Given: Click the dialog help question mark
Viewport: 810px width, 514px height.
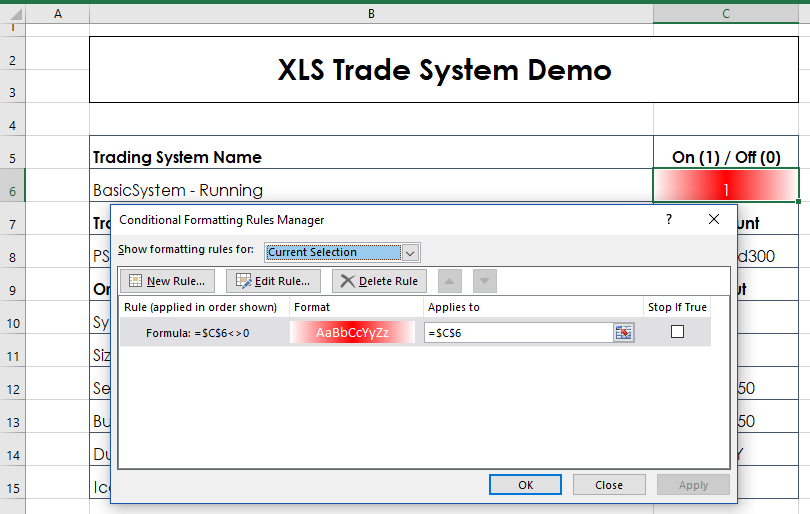Looking at the screenshot, I should pos(669,220).
